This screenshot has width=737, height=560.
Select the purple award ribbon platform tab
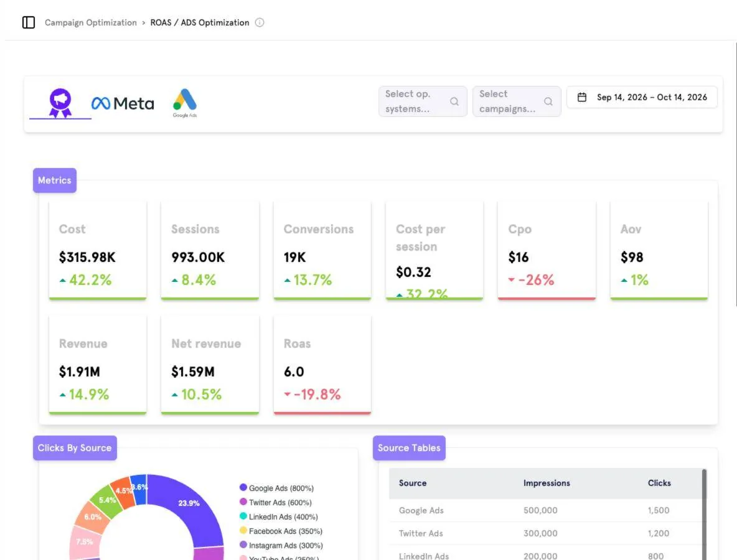60,103
